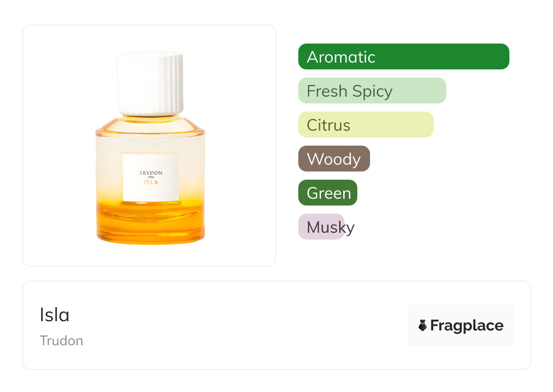553x392 pixels.
Task: Click the Citrus accord bar
Action: point(365,125)
